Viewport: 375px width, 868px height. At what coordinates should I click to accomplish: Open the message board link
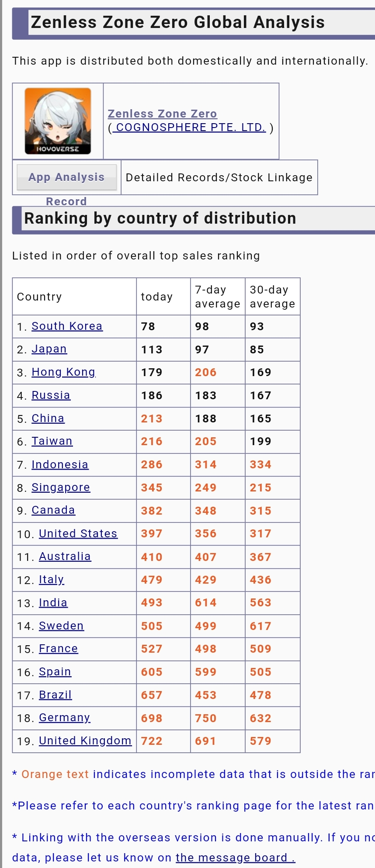click(236, 858)
